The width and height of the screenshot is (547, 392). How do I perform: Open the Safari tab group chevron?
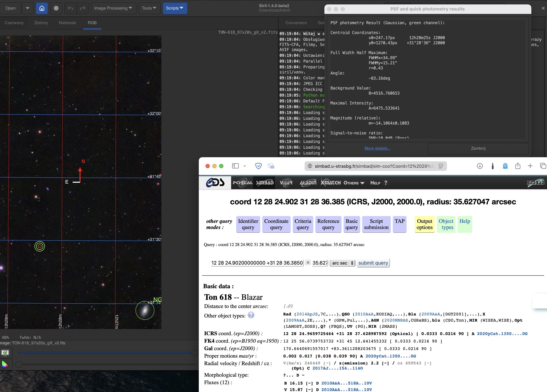pyautogui.click(x=245, y=166)
